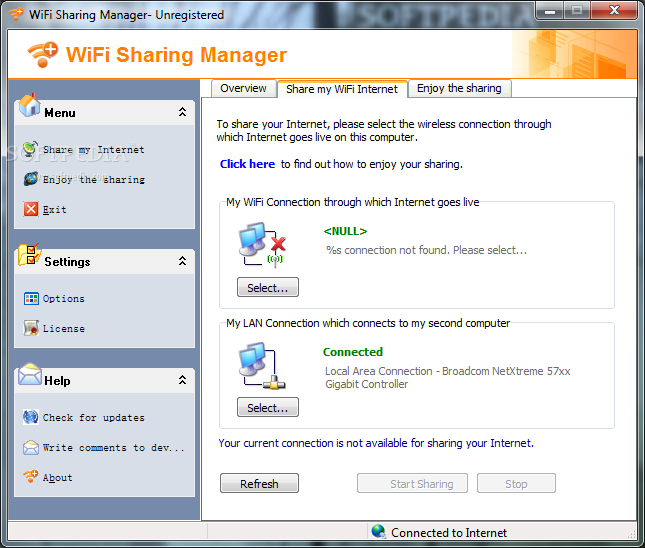Click the disconnected WiFi network icon
This screenshot has height=548, width=645.
click(x=262, y=245)
